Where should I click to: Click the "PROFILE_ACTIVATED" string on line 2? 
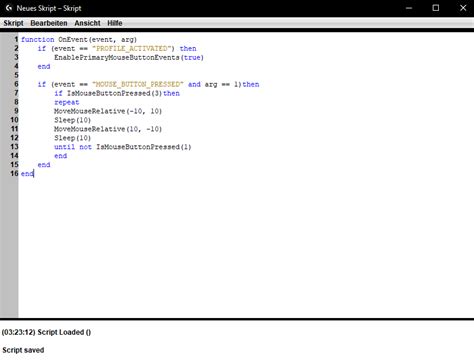tap(132, 48)
